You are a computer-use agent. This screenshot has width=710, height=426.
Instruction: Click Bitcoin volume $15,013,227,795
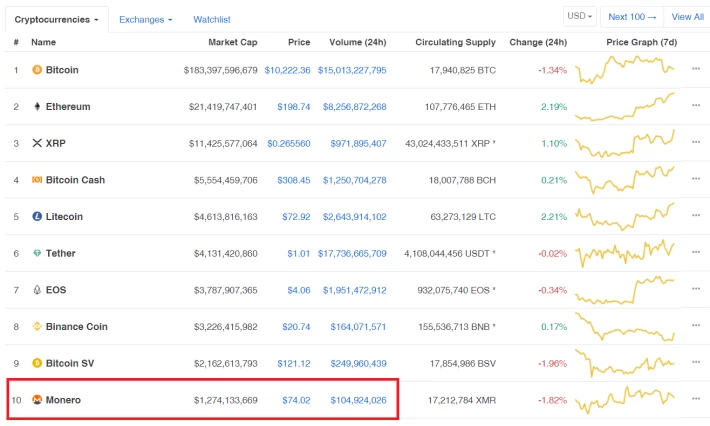(352, 70)
